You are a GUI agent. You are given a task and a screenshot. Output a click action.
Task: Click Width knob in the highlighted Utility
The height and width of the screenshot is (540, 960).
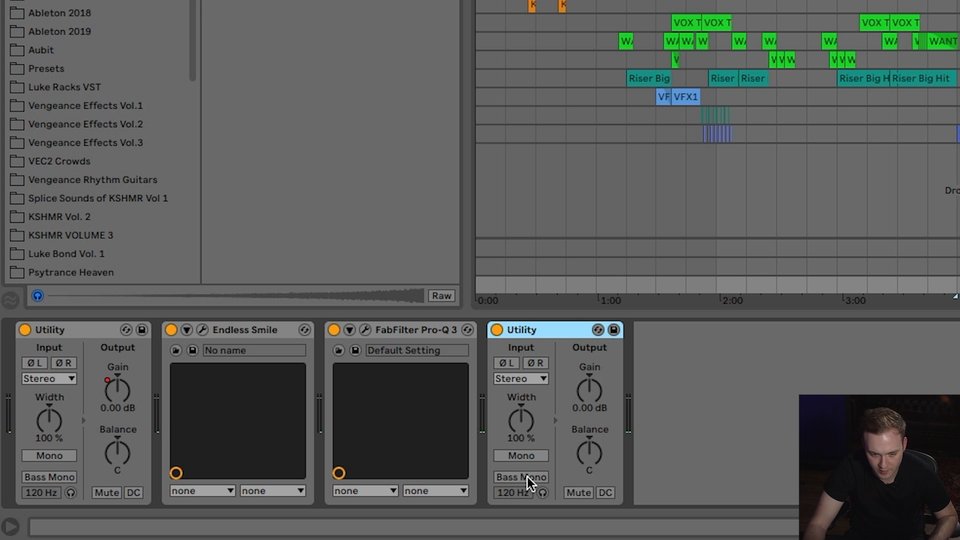[x=521, y=420]
